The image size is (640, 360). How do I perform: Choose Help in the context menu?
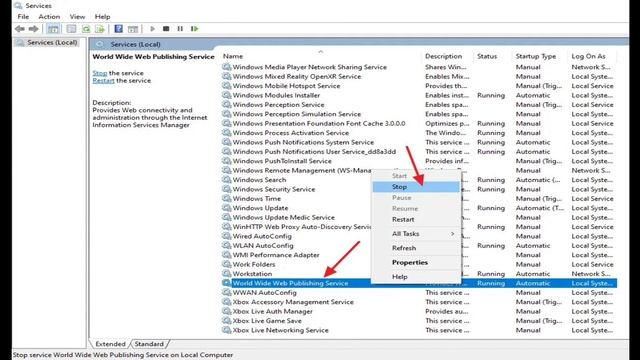click(416, 276)
